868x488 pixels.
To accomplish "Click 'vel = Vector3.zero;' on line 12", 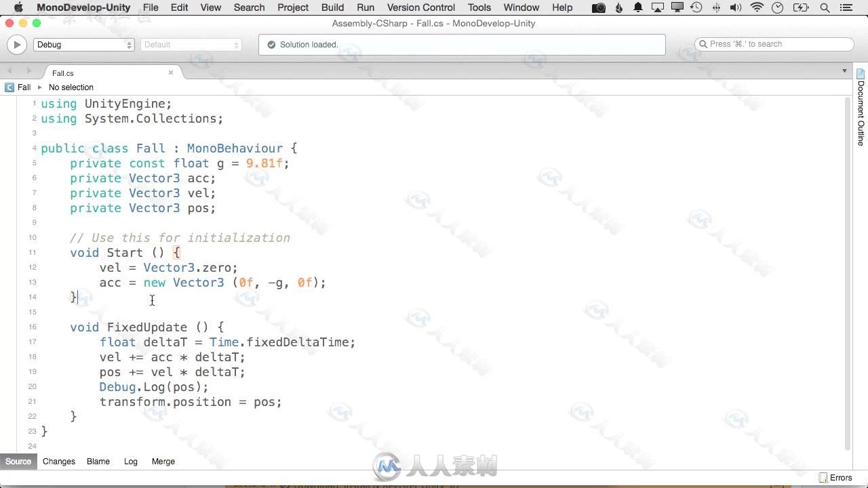I will tap(169, 268).
